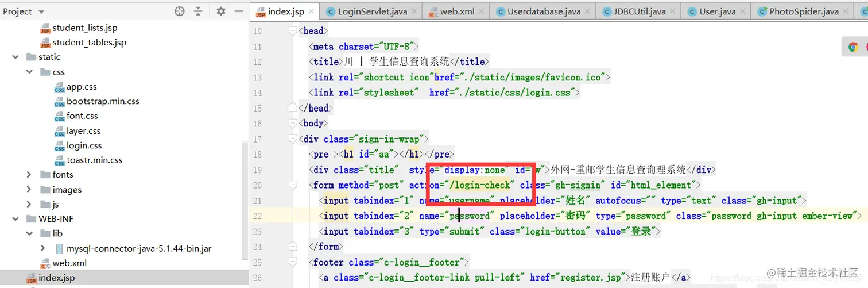Viewport: 868px width, 288px height.
Task: Collapse all nodes in Project panel
Action: point(198,11)
